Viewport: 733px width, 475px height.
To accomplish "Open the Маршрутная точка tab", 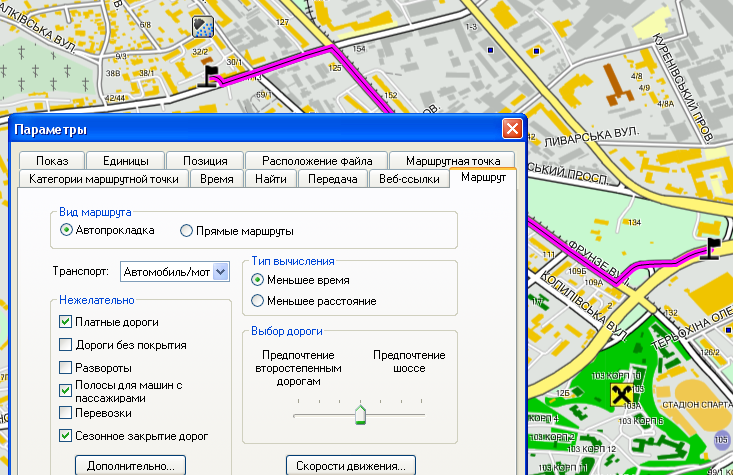I will click(453, 160).
